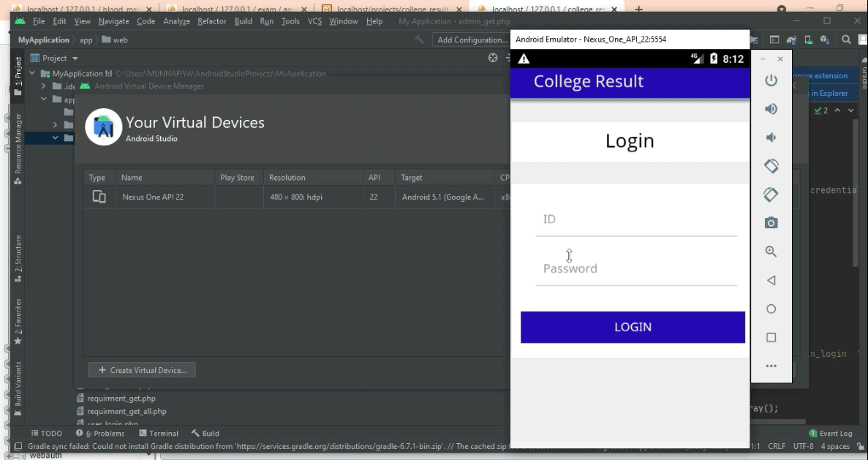Image resolution: width=868 pixels, height=460 pixels.
Task: Rotate the emulator counterclockwise
Action: tap(771, 166)
